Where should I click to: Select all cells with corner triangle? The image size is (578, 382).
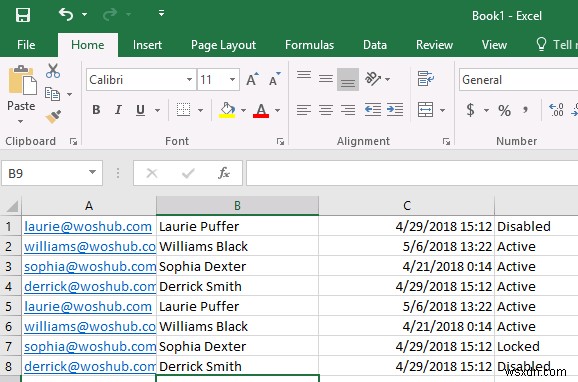[x=11, y=206]
